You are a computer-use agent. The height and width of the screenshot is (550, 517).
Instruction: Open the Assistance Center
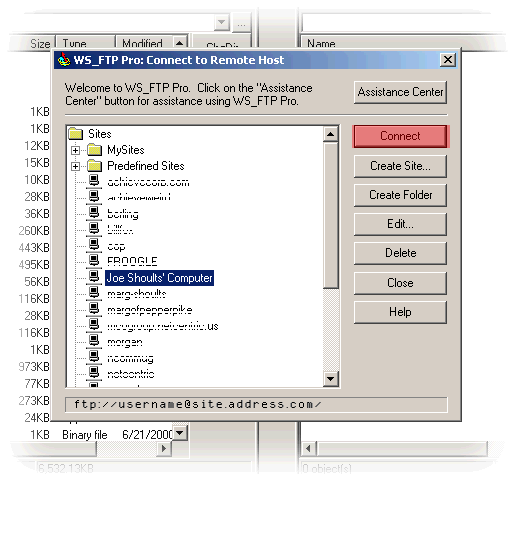400,92
